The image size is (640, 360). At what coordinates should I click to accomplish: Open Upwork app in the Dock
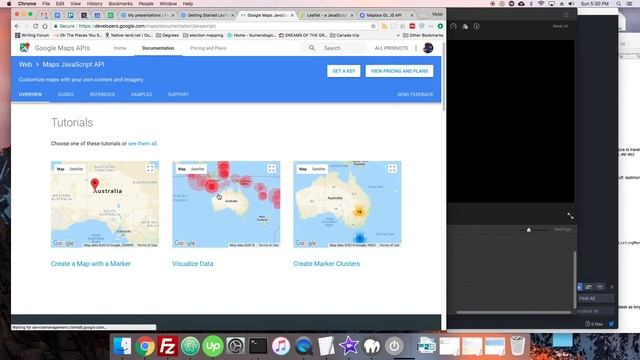point(213,346)
